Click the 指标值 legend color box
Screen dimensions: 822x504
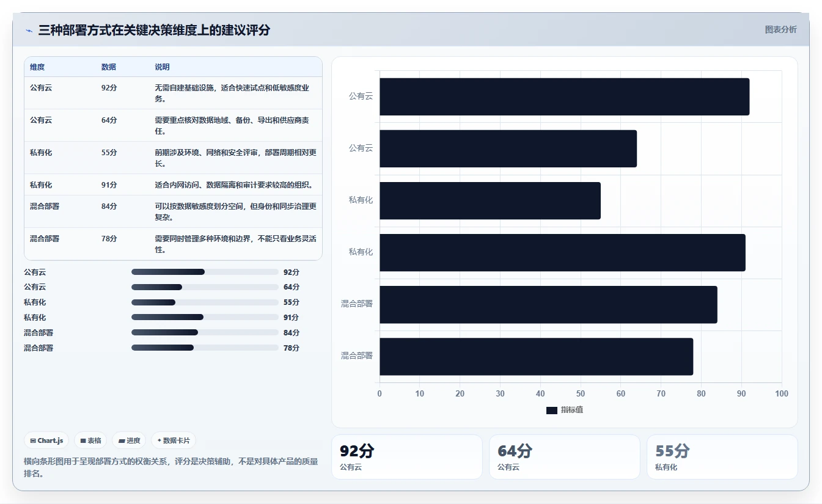pyautogui.click(x=552, y=410)
